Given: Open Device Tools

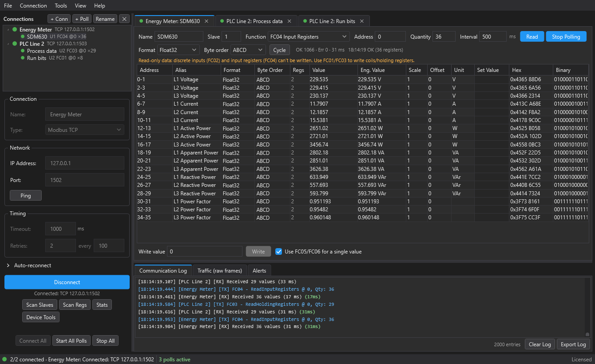Looking at the screenshot, I should [41, 317].
